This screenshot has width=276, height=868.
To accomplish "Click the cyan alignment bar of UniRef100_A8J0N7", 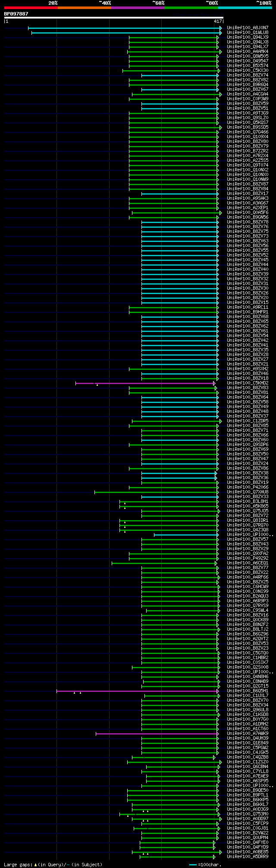I will [124, 28].
